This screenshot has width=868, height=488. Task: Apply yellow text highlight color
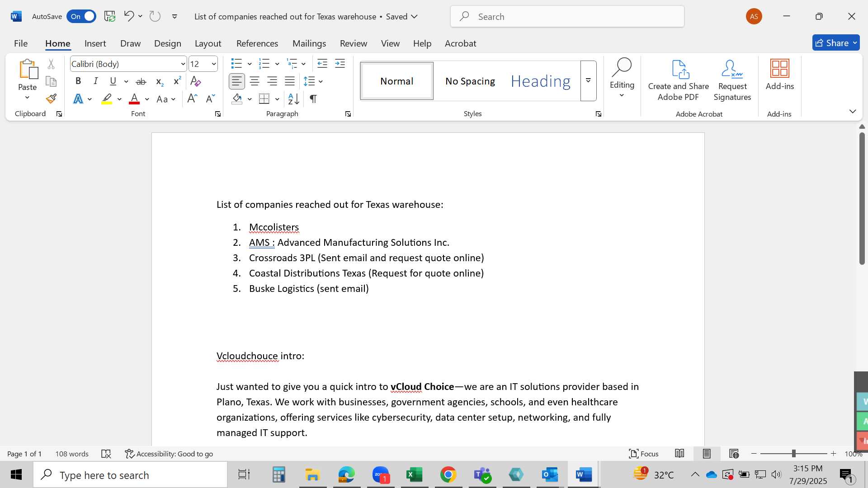click(107, 99)
